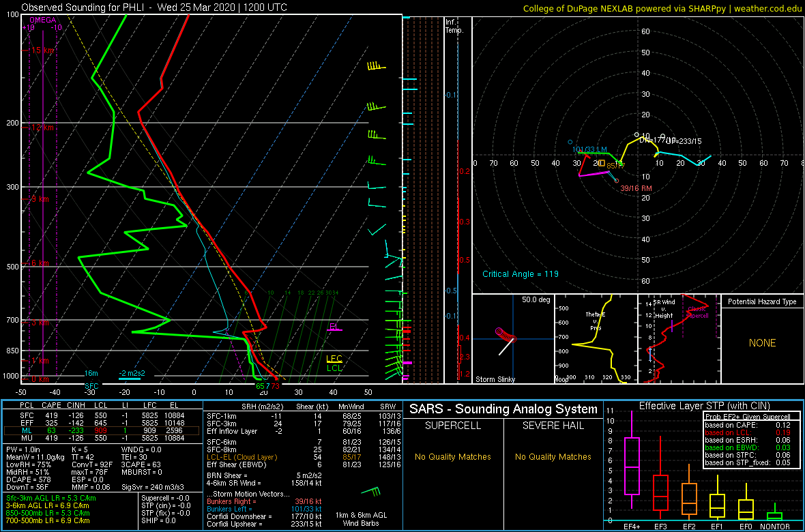Screen dimensions: 805x532
Task: Click the 12 km height marker
Action: pos(42,127)
